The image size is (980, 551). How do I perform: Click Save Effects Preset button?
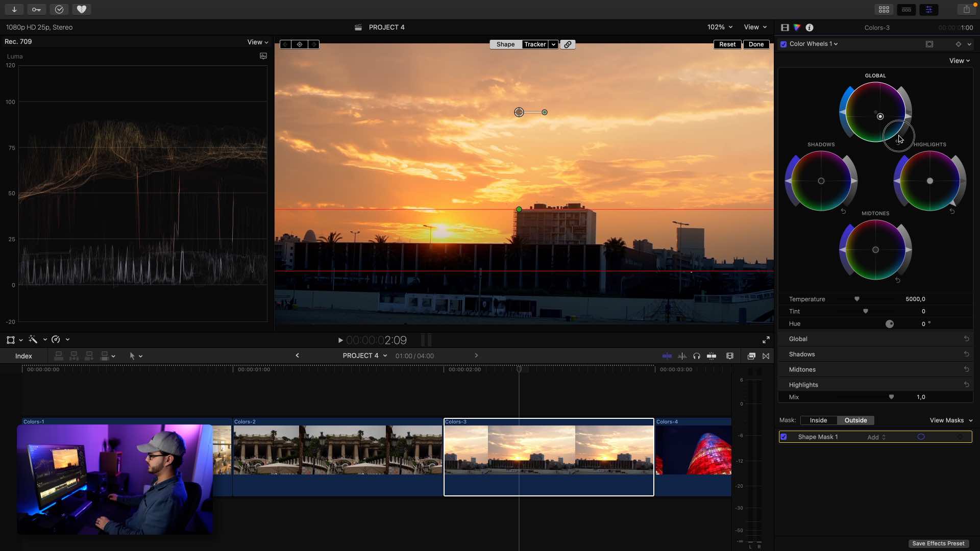click(938, 543)
